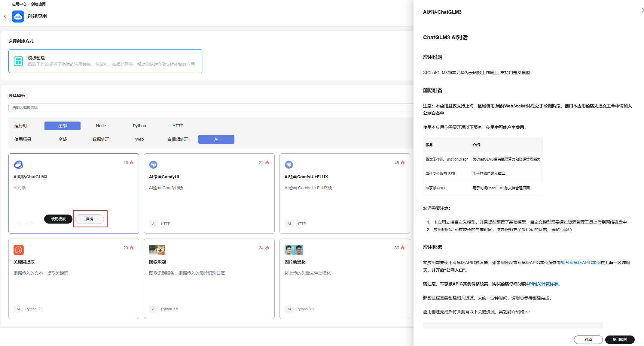Click 取消 button in detail panel
This screenshot has height=346, width=644.
[x=588, y=339]
